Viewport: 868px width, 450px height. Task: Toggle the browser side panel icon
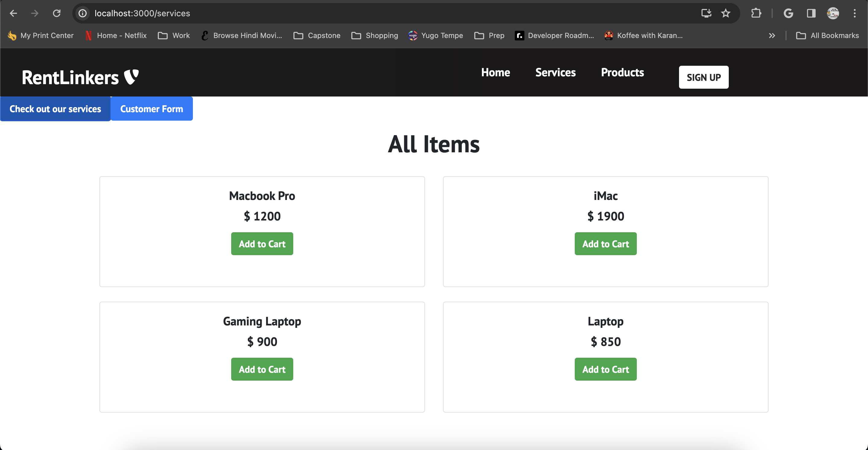811,13
